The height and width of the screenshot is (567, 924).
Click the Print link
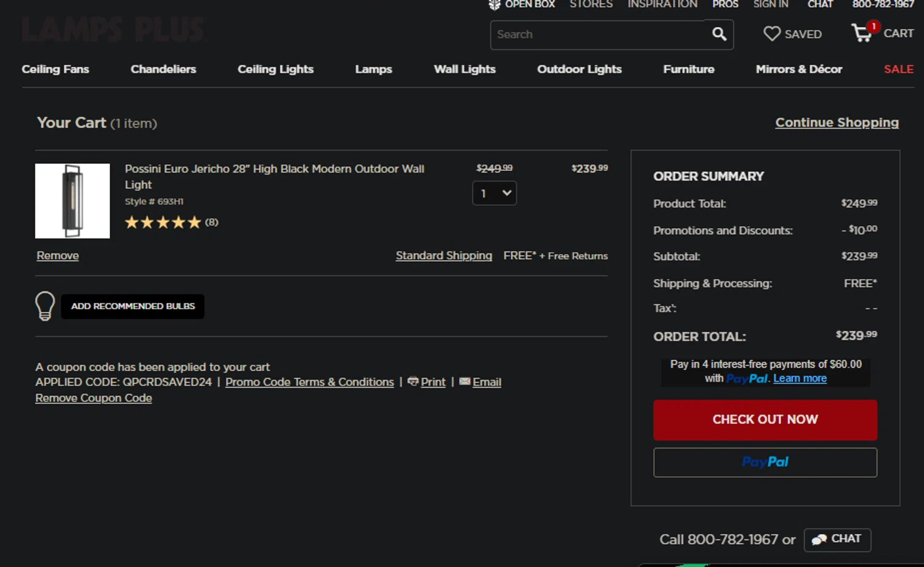coord(433,382)
